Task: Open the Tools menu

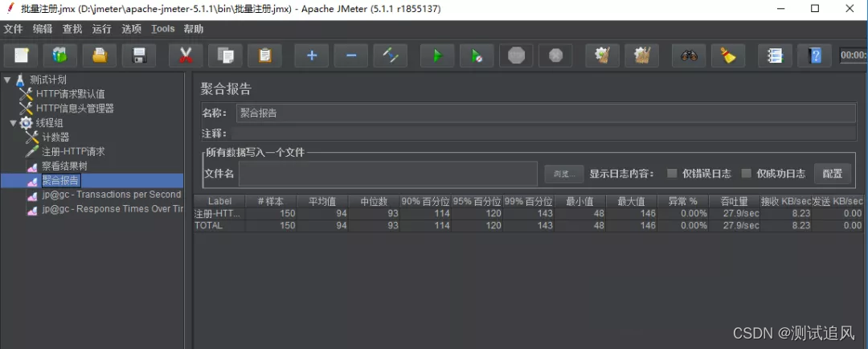Action: pyautogui.click(x=162, y=29)
